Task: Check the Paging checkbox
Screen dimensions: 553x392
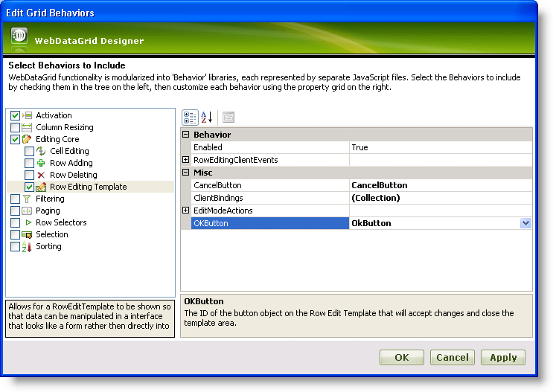Action: coord(15,211)
